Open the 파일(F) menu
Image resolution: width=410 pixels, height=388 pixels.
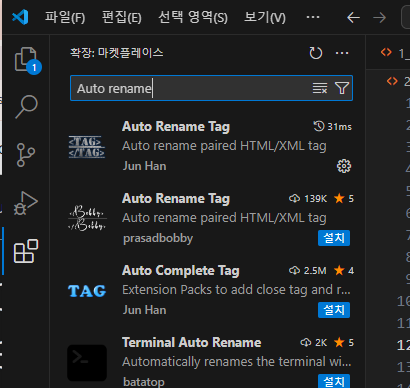[x=65, y=17]
